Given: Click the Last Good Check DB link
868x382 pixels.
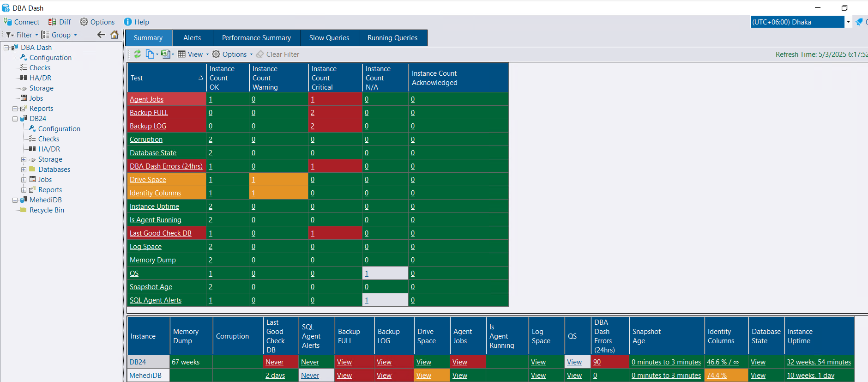Looking at the screenshot, I should click(160, 233).
